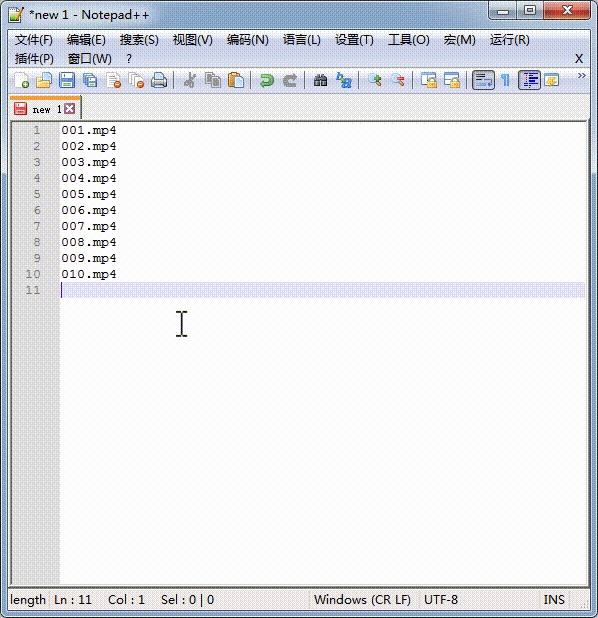Screen dimensions: 598x618
Task: Open the Replace toolbar icon
Action: (344, 80)
